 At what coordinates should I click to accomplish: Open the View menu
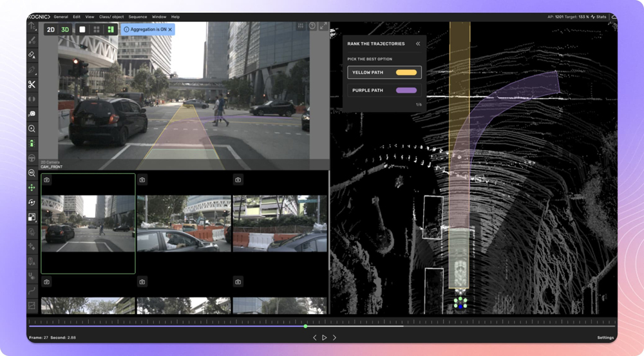click(90, 17)
